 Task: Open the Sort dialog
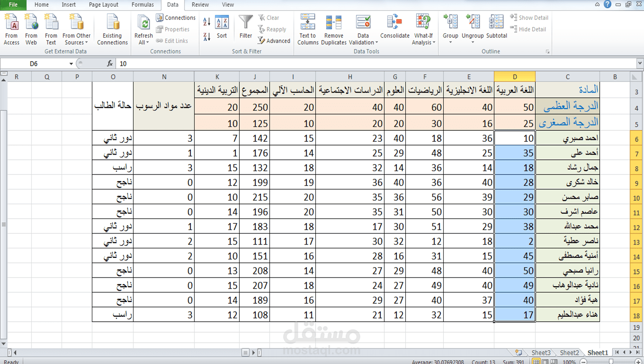(222, 27)
